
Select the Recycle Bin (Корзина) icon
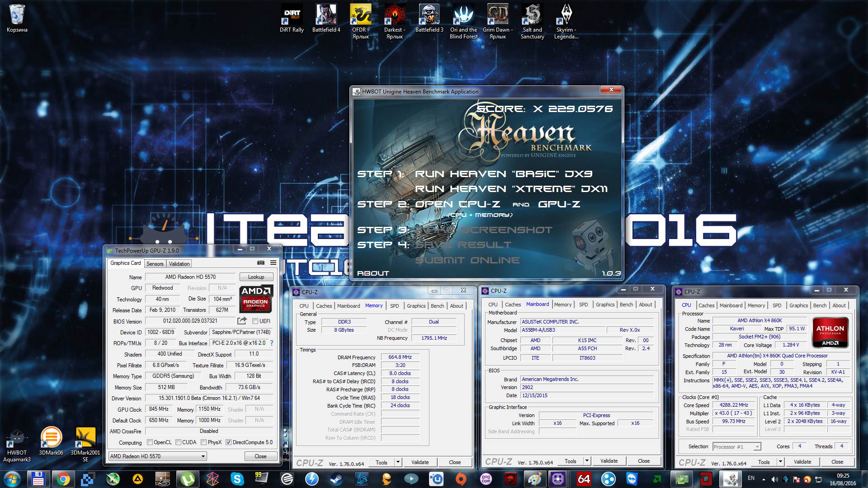pyautogui.click(x=17, y=19)
